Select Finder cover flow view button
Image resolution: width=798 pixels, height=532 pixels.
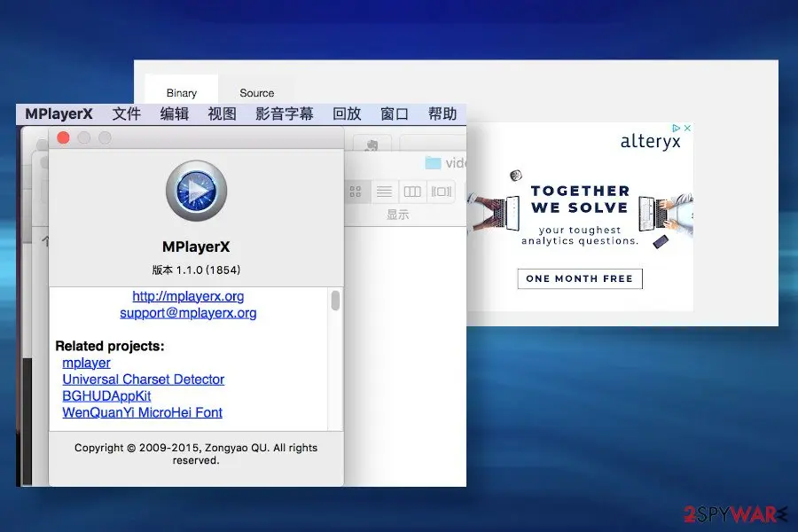tap(442, 192)
